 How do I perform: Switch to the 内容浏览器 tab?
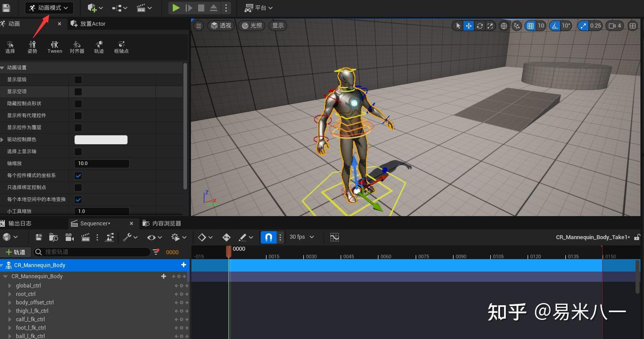pos(162,224)
